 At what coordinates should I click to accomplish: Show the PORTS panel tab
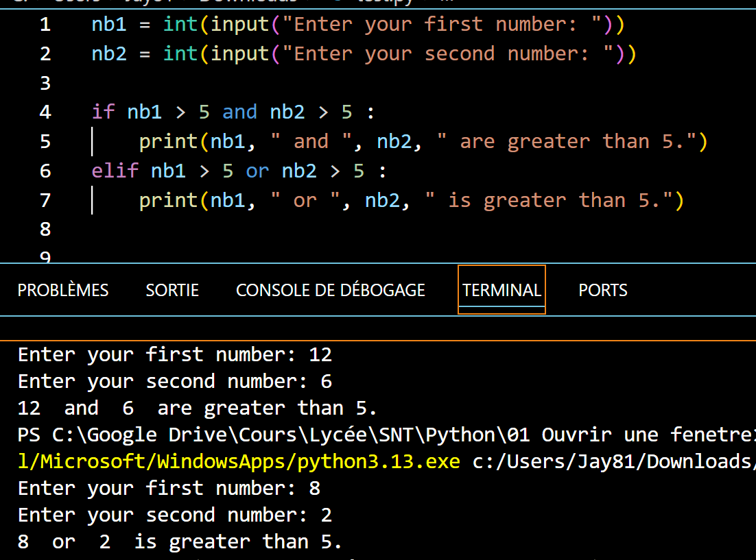(x=602, y=290)
